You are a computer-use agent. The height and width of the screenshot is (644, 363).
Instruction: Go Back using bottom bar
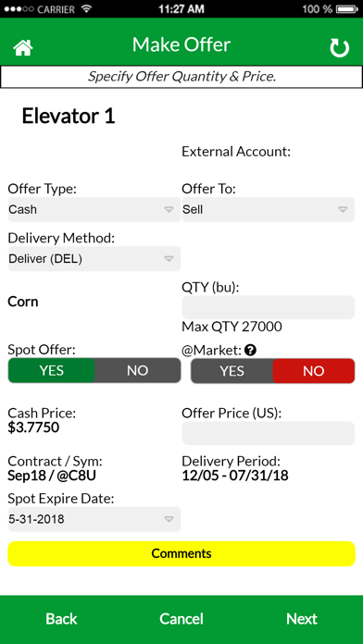click(x=61, y=618)
